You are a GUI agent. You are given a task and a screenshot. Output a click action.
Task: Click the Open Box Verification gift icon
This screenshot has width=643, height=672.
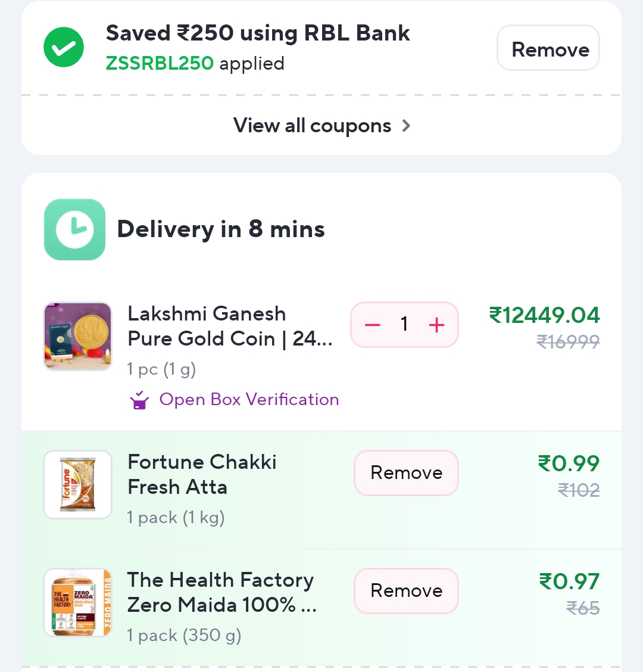(139, 400)
